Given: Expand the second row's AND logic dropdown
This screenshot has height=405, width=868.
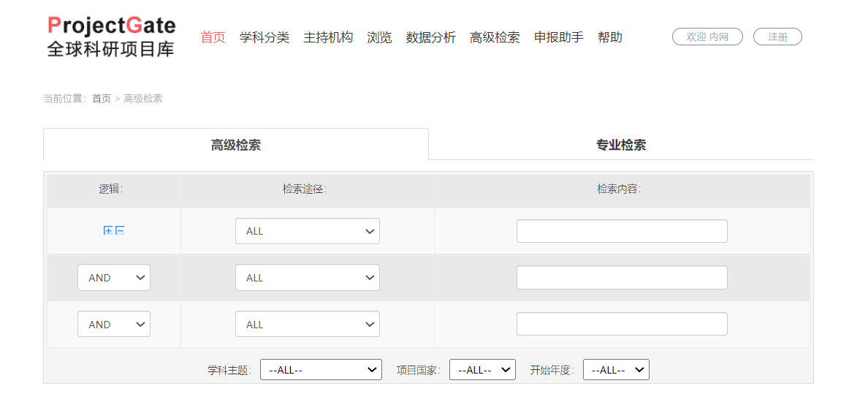Looking at the screenshot, I should [114, 278].
